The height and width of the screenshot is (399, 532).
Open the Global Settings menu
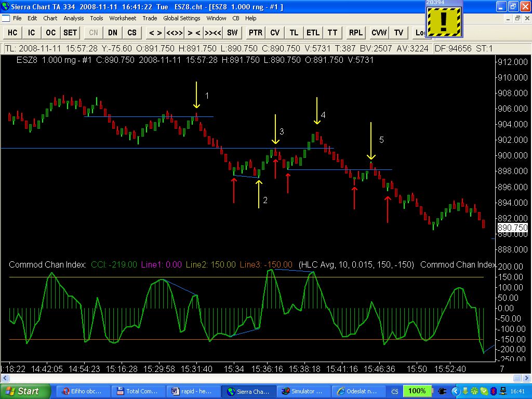(181, 18)
